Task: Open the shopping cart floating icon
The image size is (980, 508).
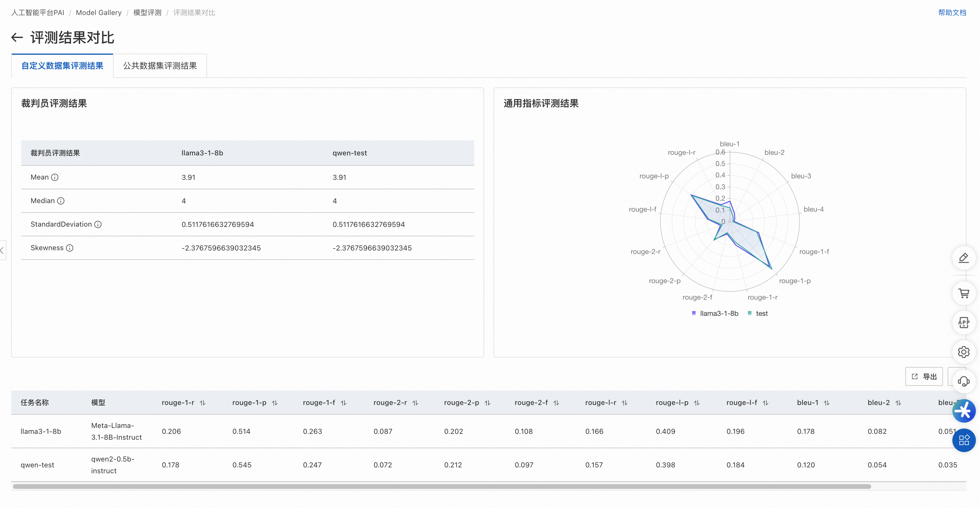Action: tap(963, 294)
